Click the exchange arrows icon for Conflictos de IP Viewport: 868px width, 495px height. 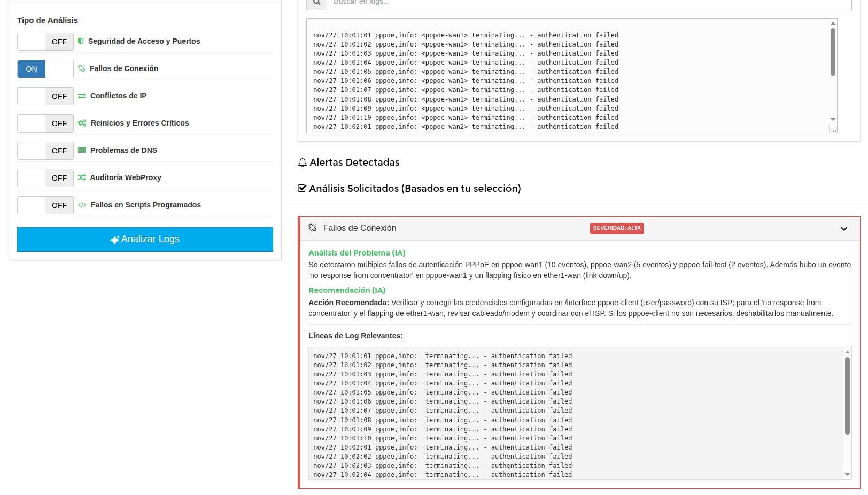pyautogui.click(x=82, y=96)
